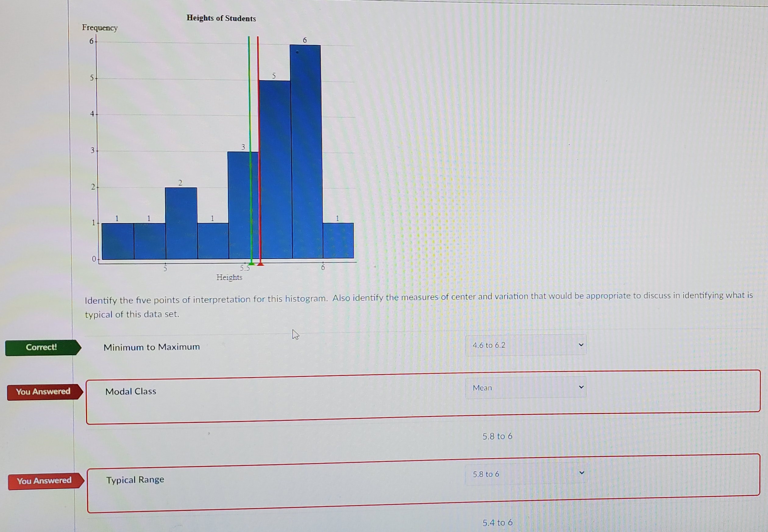Click the histogram bar labeled 2
768x532 pixels.
pyautogui.click(x=181, y=223)
